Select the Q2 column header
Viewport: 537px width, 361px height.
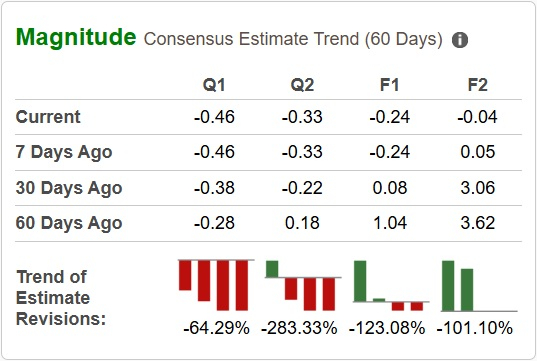[x=302, y=85]
